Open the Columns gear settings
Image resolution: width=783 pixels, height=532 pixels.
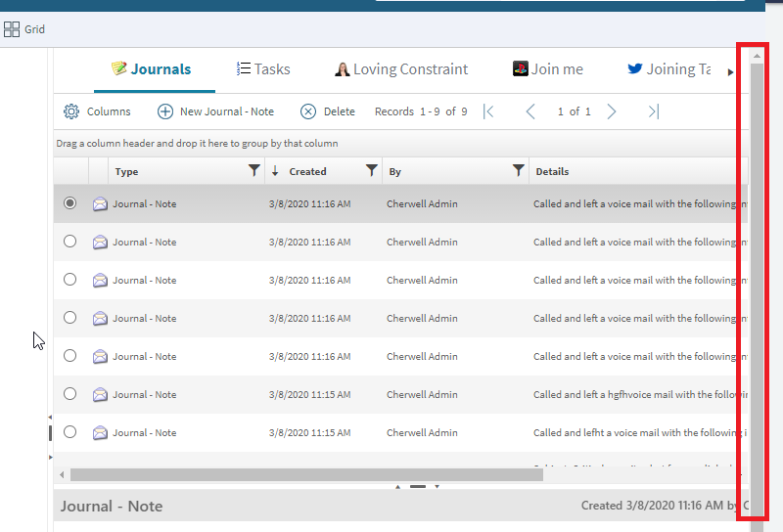click(x=71, y=111)
